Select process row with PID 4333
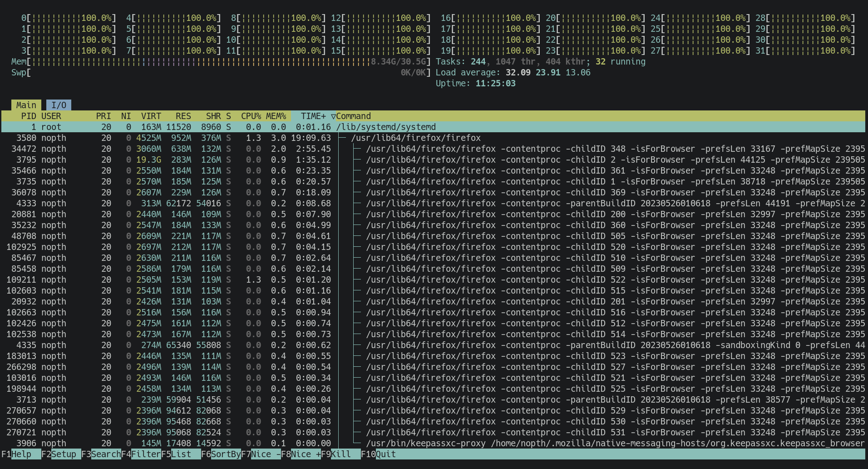The image size is (868, 469). (434, 203)
